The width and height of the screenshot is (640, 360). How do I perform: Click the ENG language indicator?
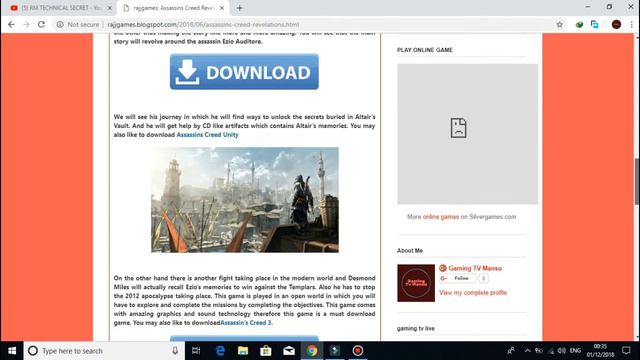575,351
